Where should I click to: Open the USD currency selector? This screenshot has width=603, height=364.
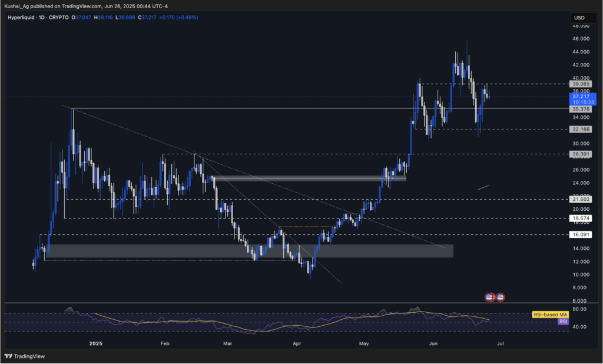583,18
